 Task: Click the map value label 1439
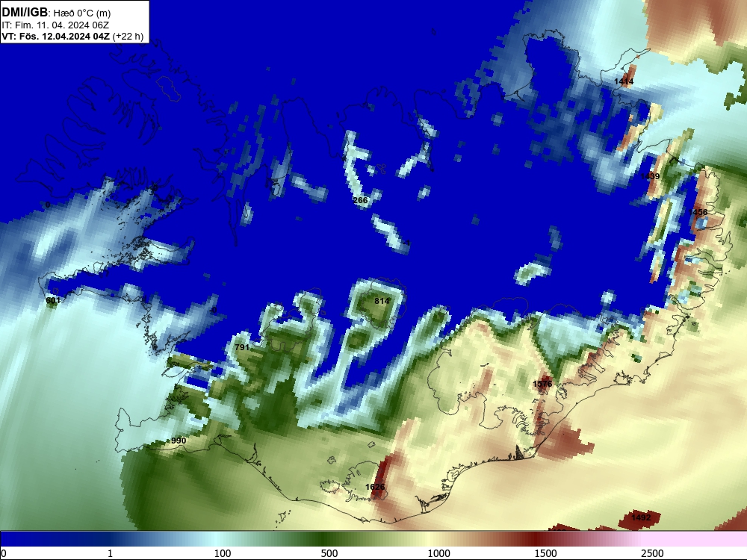pyautogui.click(x=650, y=176)
